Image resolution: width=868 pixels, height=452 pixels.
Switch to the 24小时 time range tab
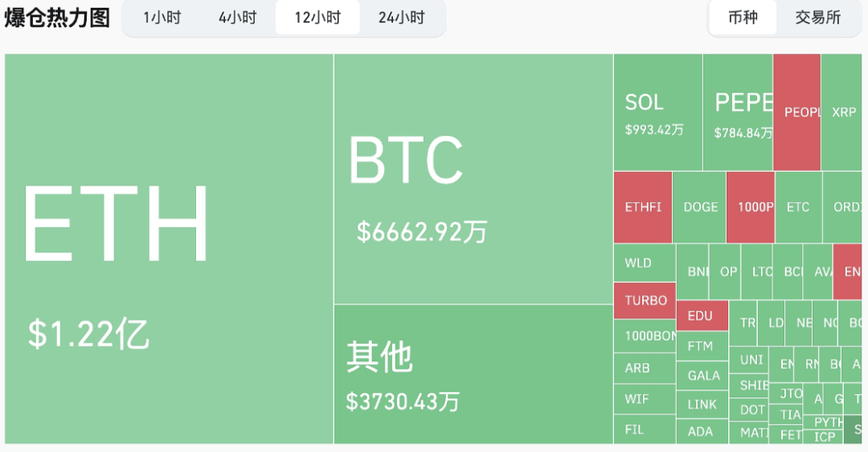point(401,18)
